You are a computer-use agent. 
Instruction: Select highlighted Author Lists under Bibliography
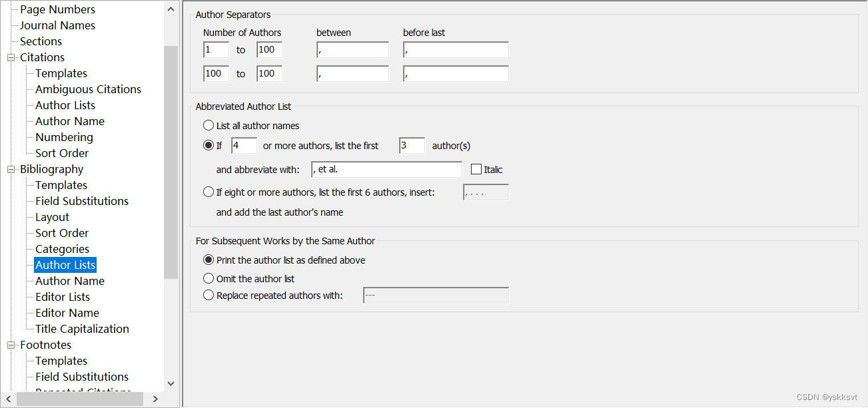coord(65,265)
